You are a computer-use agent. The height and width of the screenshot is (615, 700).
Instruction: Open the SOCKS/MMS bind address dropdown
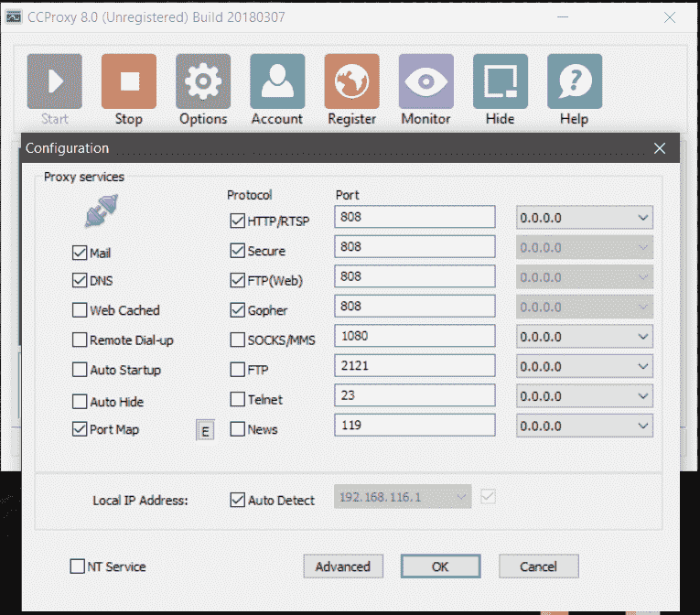[585, 336]
